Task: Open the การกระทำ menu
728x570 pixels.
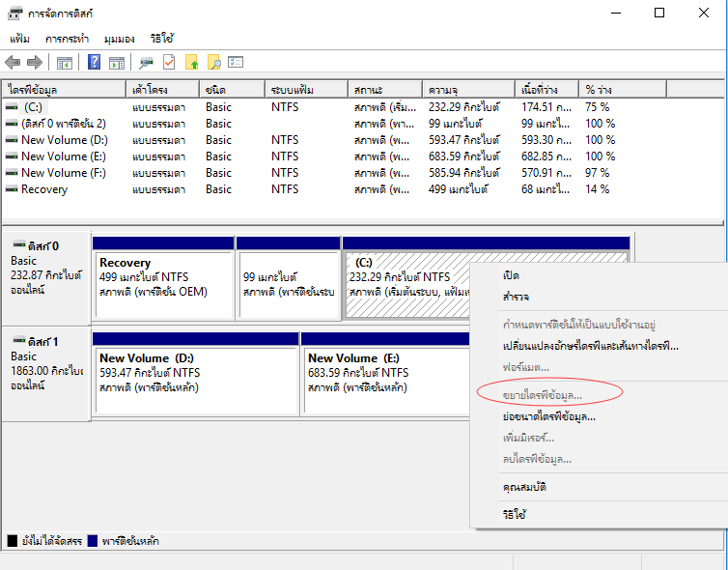Action: (x=67, y=39)
